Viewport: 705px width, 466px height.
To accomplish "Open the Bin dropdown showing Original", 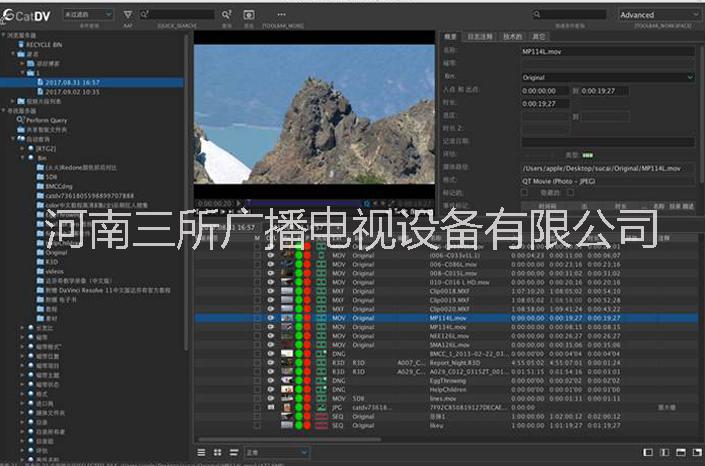I will pos(607,77).
